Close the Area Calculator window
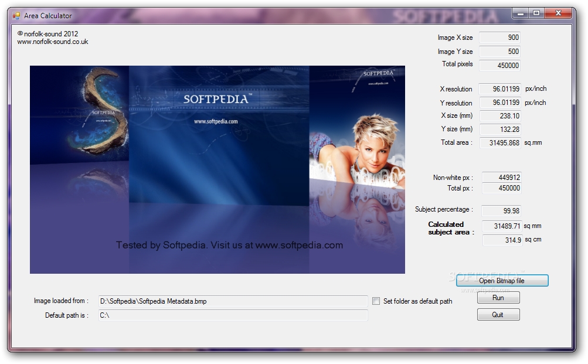 coord(558,13)
